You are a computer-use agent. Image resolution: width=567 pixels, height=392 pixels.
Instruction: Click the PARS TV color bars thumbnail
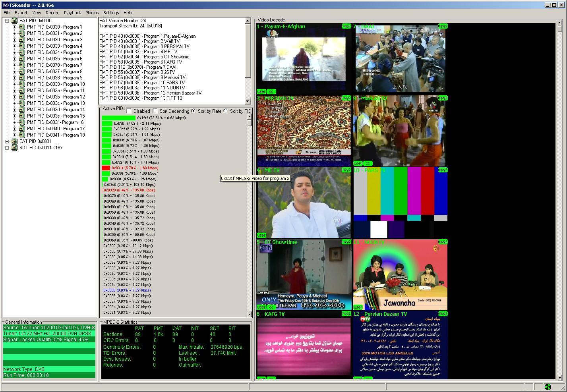point(401,203)
